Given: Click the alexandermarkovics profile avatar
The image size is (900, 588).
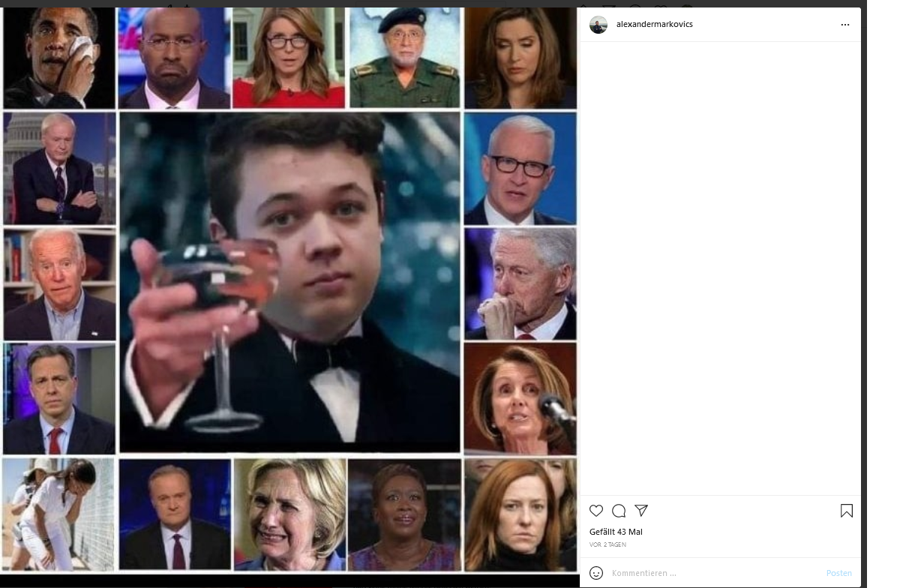Looking at the screenshot, I should [x=598, y=25].
